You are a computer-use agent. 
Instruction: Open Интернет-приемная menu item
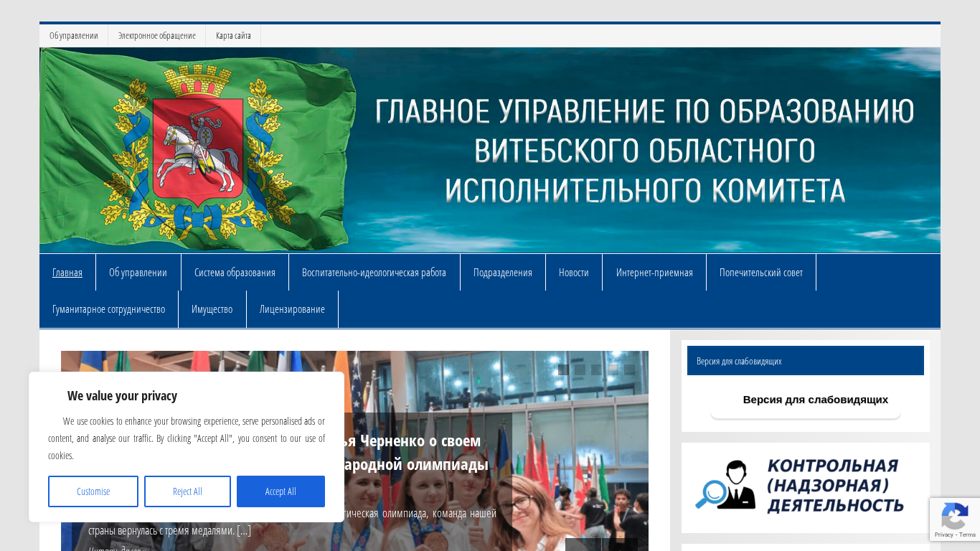click(654, 273)
